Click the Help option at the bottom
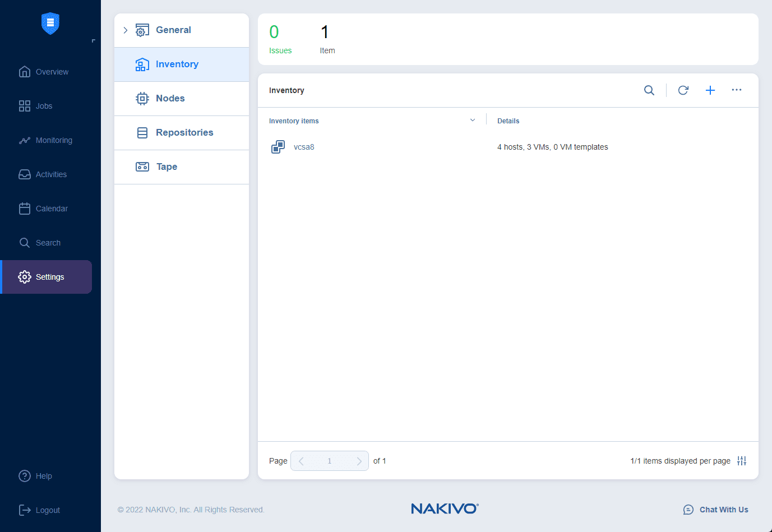 point(44,475)
